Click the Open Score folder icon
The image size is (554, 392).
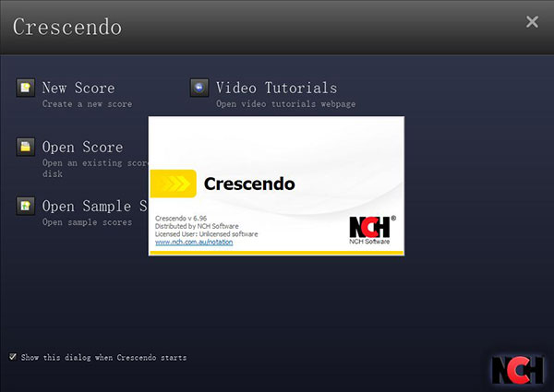[26, 147]
